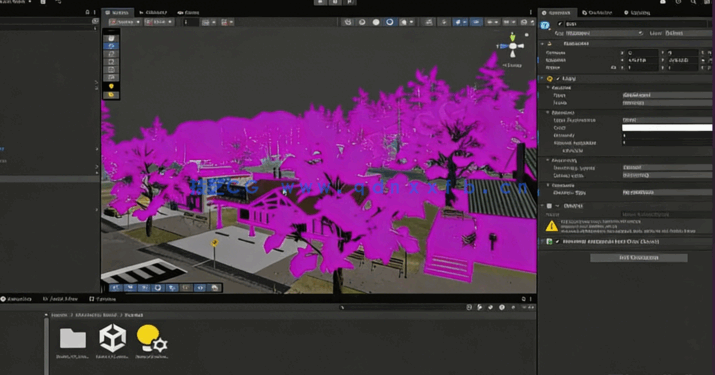This screenshot has height=375, width=715.
Task: Select the Scale tool in scene toolbar
Action: pos(111,62)
